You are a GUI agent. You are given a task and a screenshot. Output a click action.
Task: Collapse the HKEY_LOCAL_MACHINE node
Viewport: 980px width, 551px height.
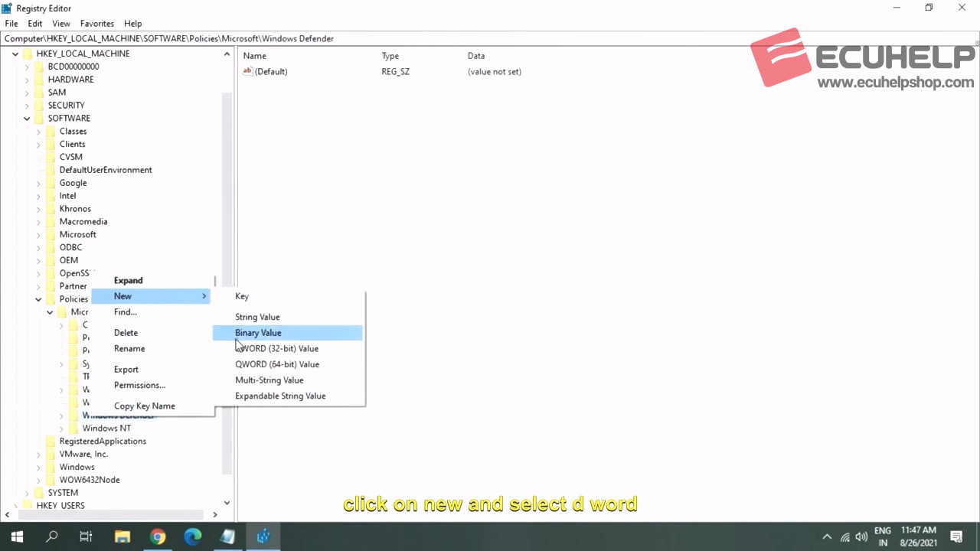(x=15, y=54)
